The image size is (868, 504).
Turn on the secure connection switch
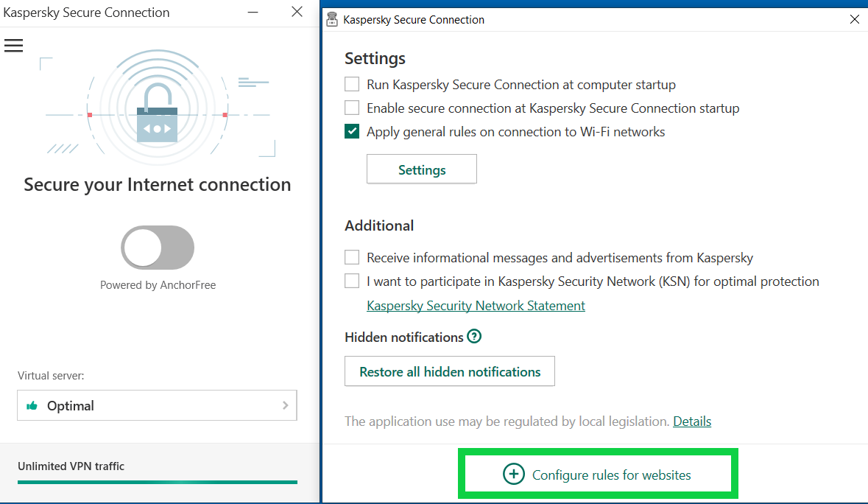158,248
